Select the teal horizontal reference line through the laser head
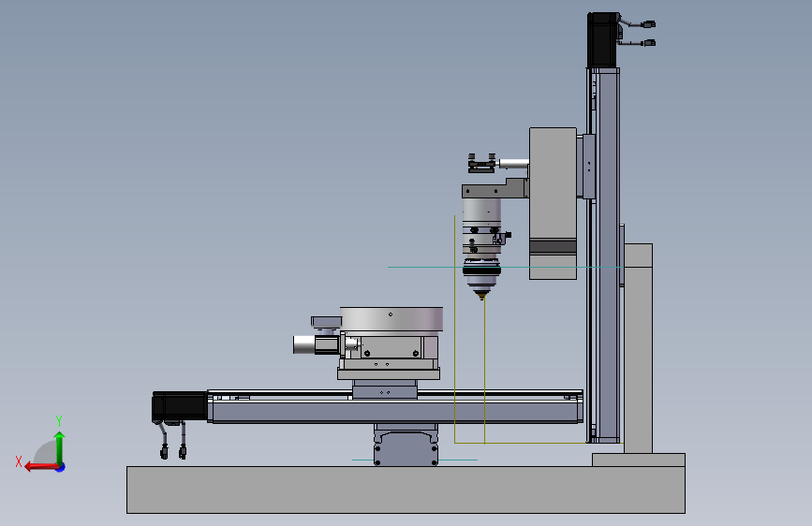The image size is (812, 526). point(505,267)
